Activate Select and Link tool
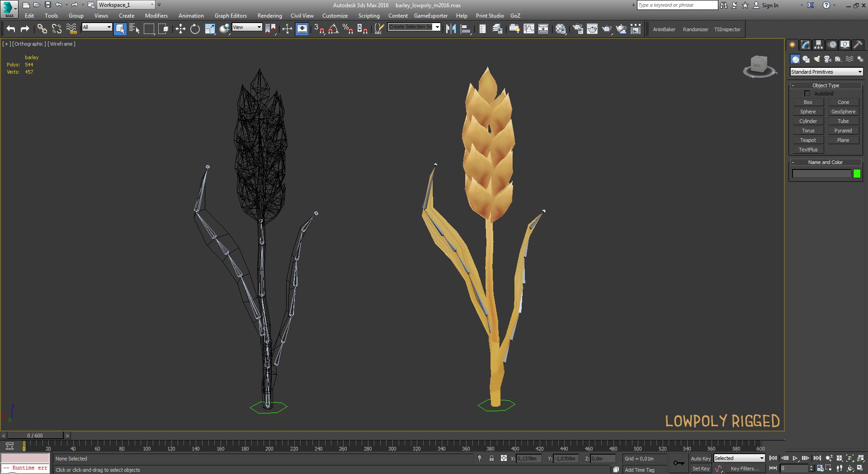This screenshot has width=868, height=474. (x=42, y=29)
